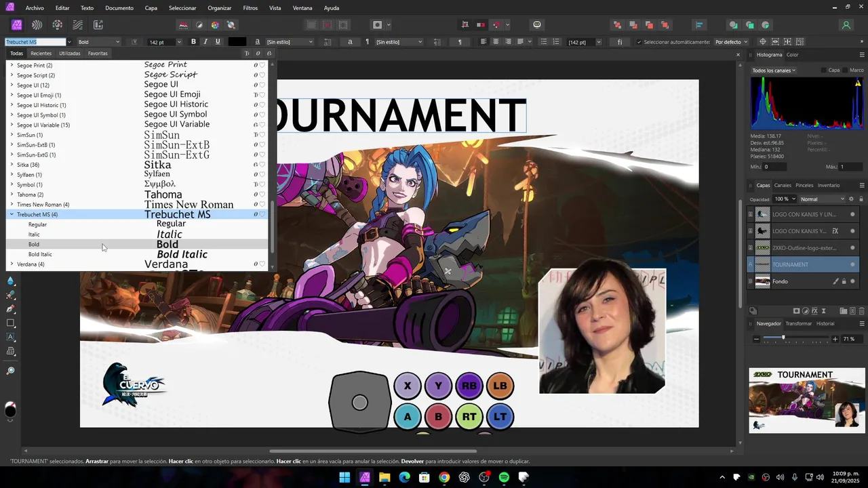Switch to the Favoritas font tab

(x=98, y=54)
